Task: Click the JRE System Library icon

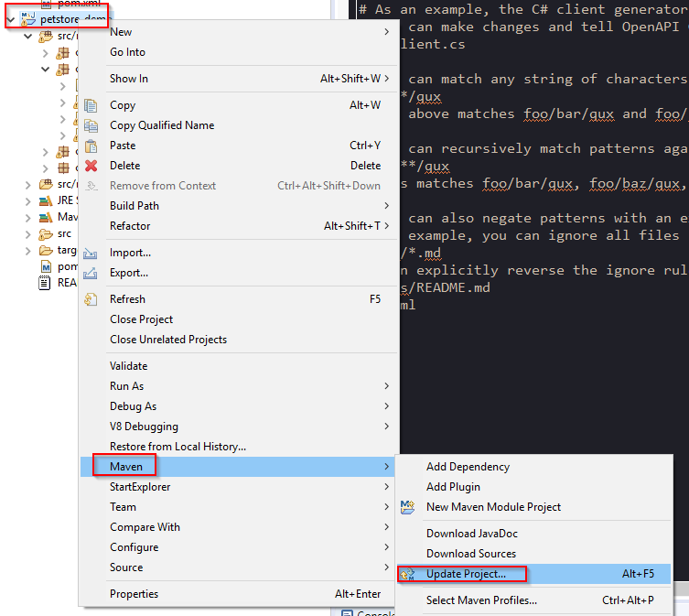Action: point(46,201)
